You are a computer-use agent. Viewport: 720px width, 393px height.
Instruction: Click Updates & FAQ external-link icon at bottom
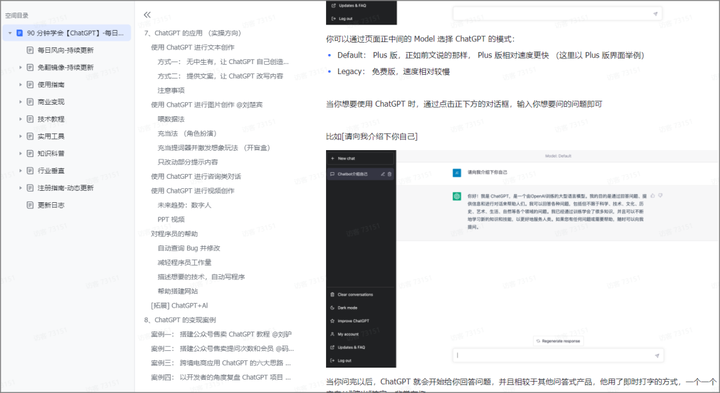[332, 348]
